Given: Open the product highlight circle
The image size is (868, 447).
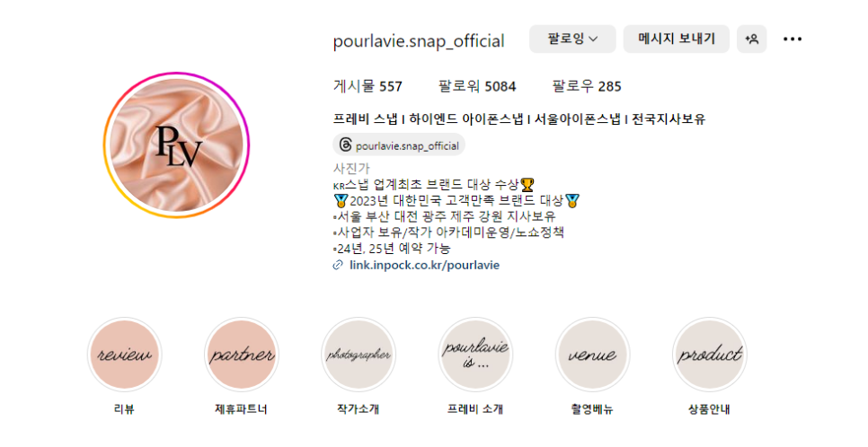Looking at the screenshot, I should 710,355.
